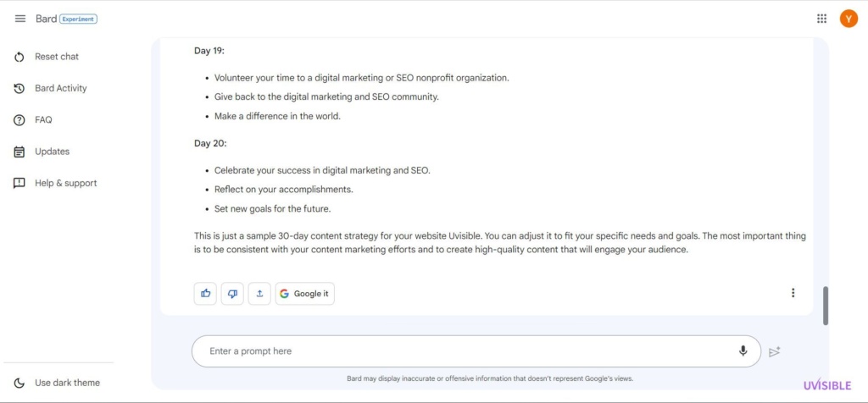Click the send prompt arrow icon
This screenshot has height=403, width=868.
tap(775, 351)
